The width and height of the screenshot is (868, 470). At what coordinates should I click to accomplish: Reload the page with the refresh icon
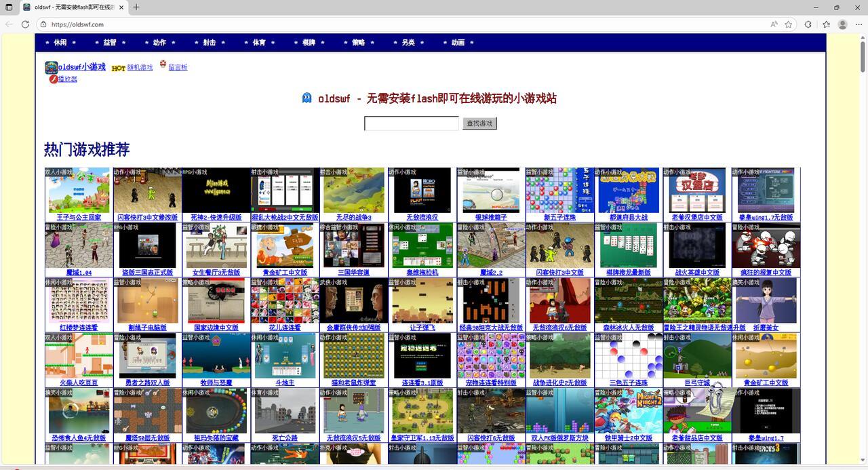(25, 24)
